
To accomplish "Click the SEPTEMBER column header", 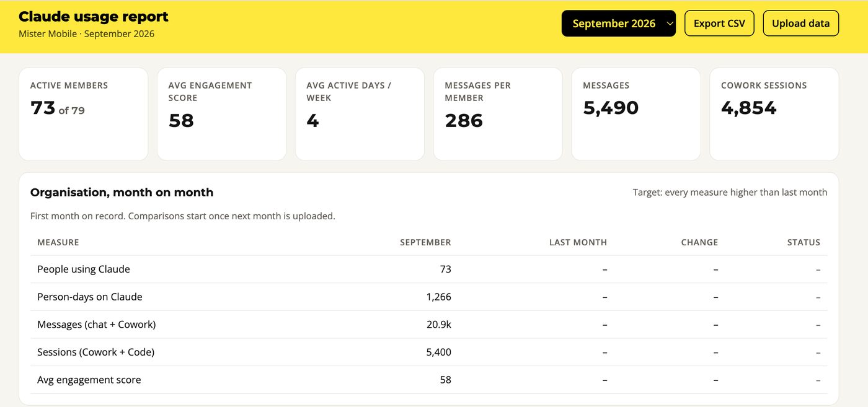I will click(x=425, y=242).
